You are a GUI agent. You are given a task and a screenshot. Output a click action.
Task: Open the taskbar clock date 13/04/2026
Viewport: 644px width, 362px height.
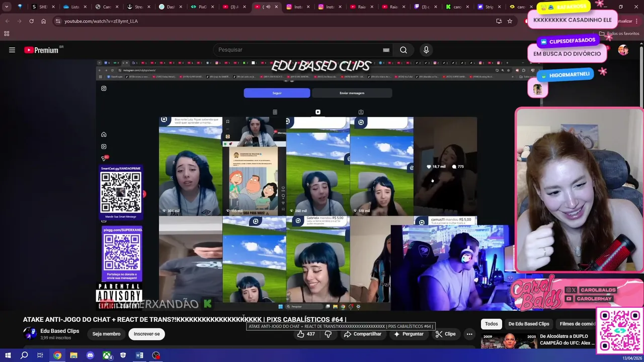tap(631, 358)
